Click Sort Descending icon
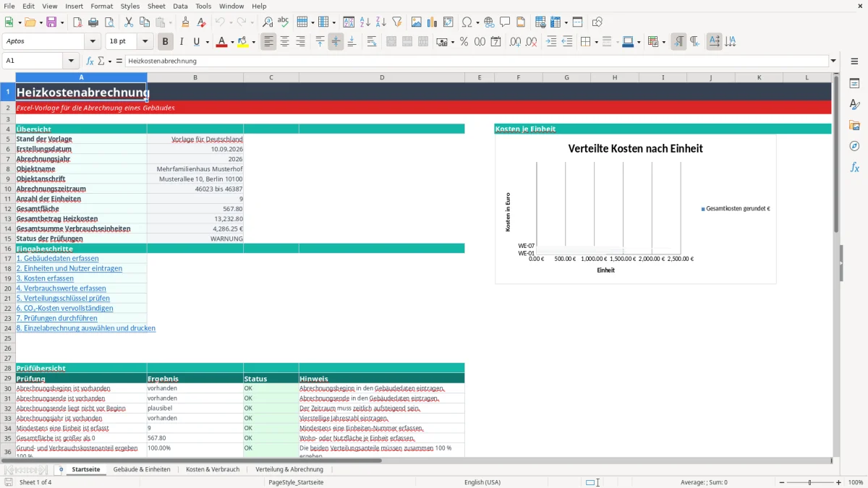 click(381, 22)
